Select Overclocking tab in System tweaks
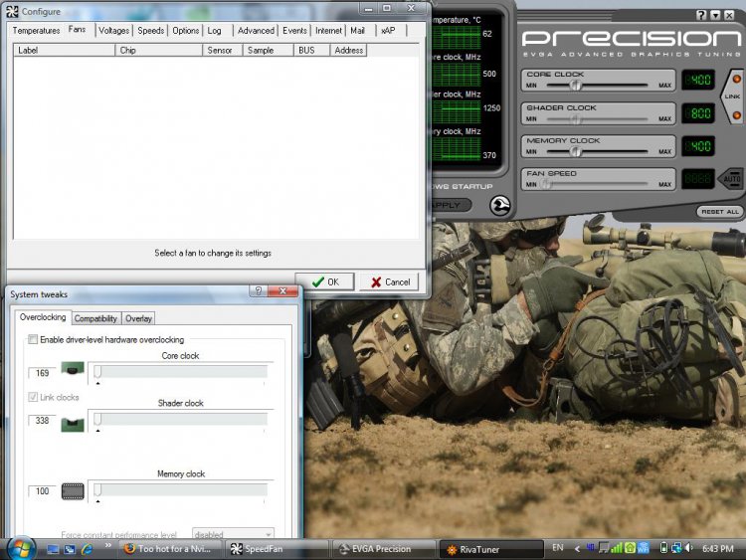This screenshot has height=560, width=746. (x=43, y=317)
